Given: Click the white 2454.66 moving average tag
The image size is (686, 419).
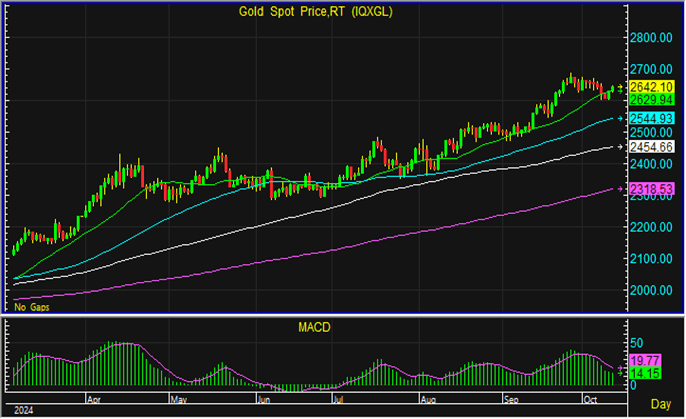Looking at the screenshot, I should click(x=651, y=147).
